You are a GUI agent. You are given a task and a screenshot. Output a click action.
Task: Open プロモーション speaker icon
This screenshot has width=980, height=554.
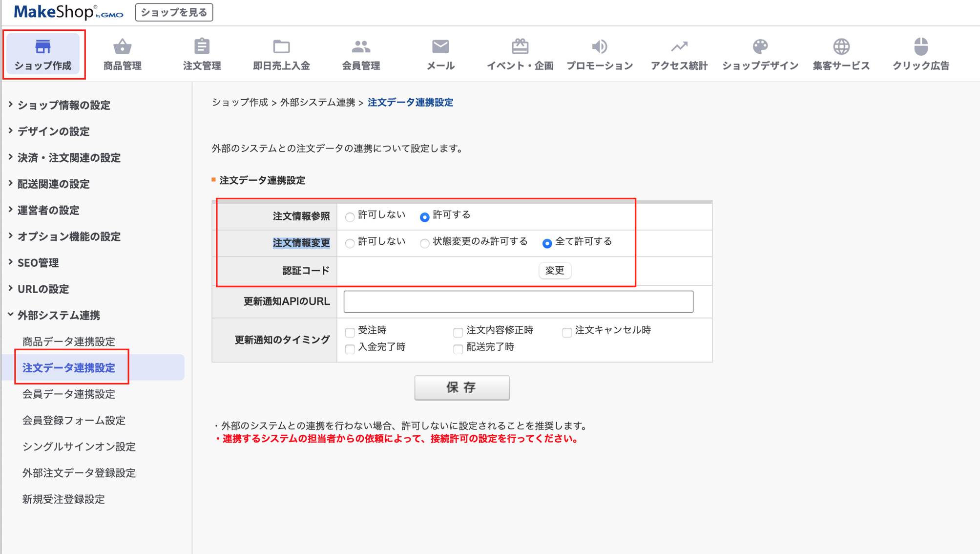599,46
